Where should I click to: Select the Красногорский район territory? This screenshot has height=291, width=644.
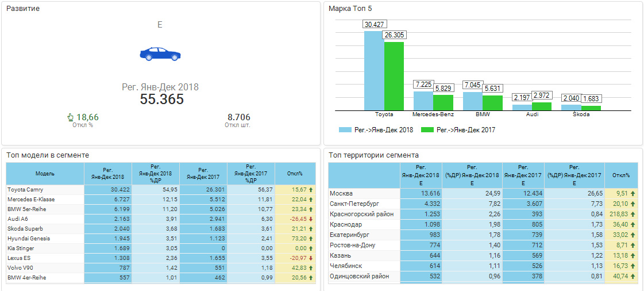tap(361, 214)
